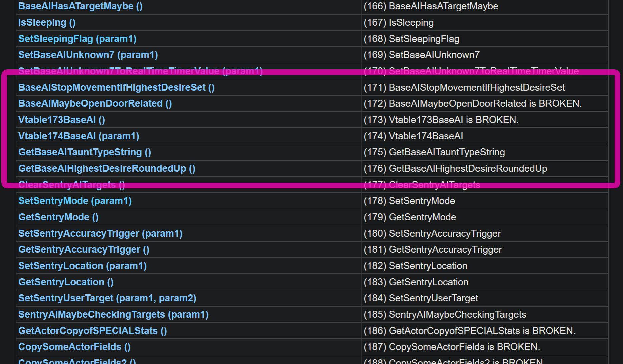Open the GetSentryLocation () link

tap(66, 282)
